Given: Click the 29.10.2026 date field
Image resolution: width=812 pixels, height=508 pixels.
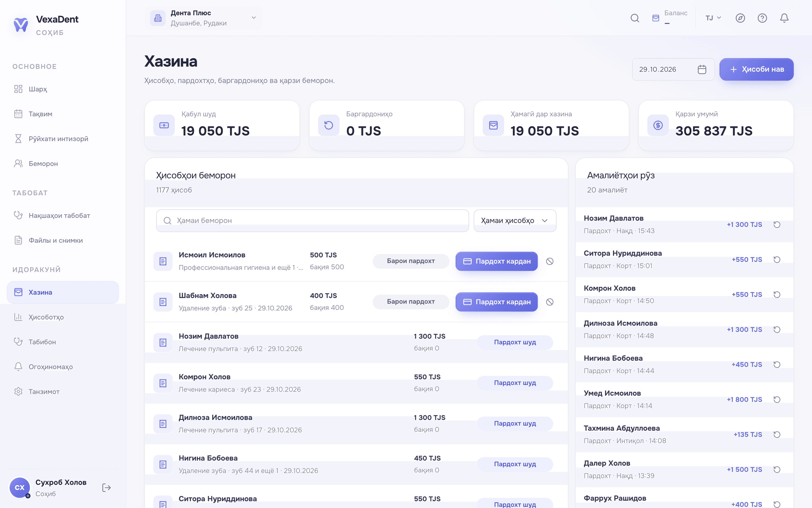Looking at the screenshot, I should click(x=673, y=69).
